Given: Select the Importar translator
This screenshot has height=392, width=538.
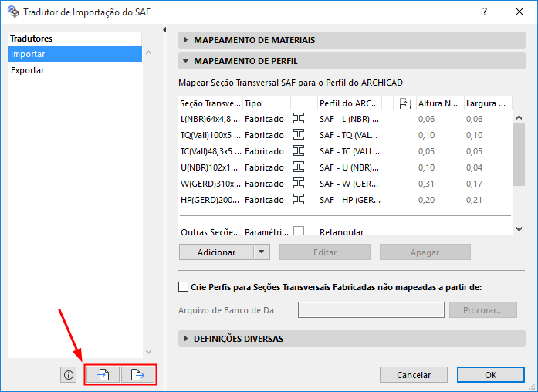Looking at the screenshot, I should tap(75, 54).
